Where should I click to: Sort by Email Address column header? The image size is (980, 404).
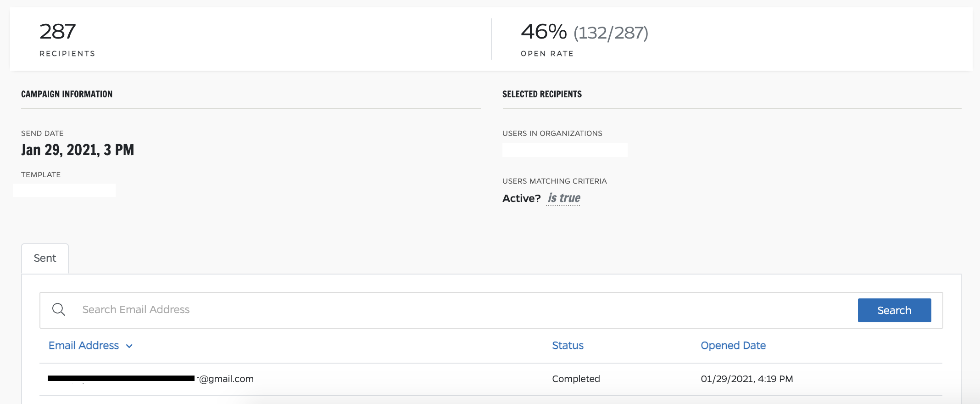click(84, 346)
